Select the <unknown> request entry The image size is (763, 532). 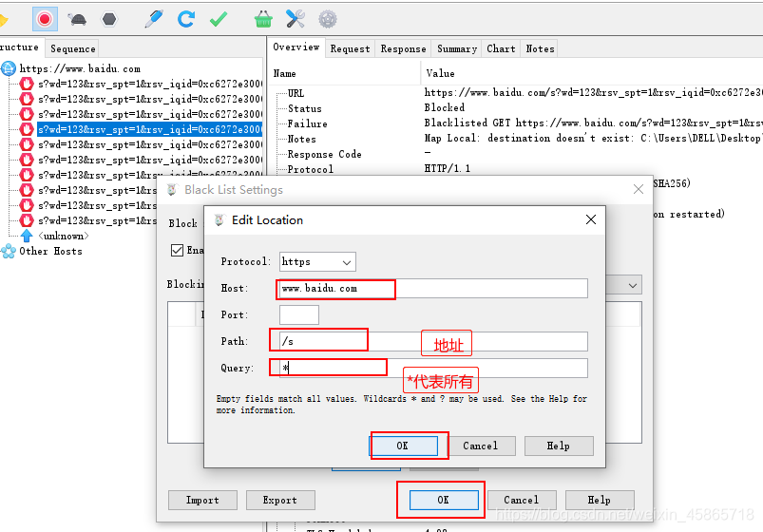[64, 236]
